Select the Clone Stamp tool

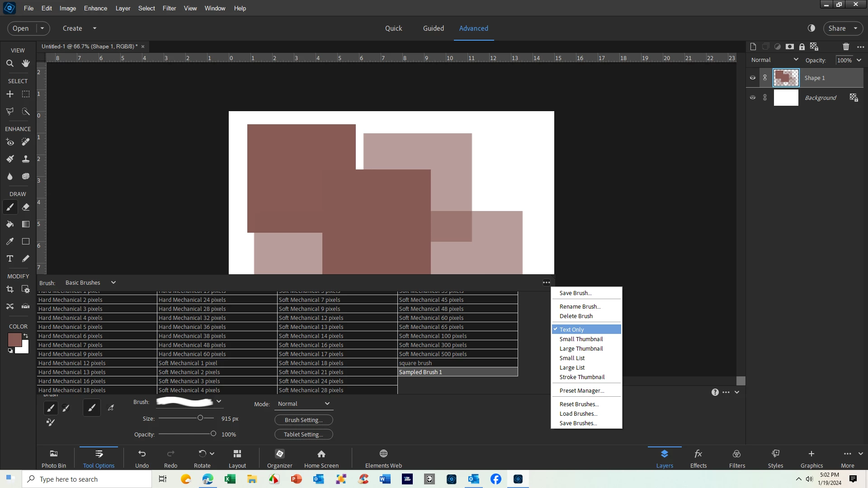click(x=26, y=159)
